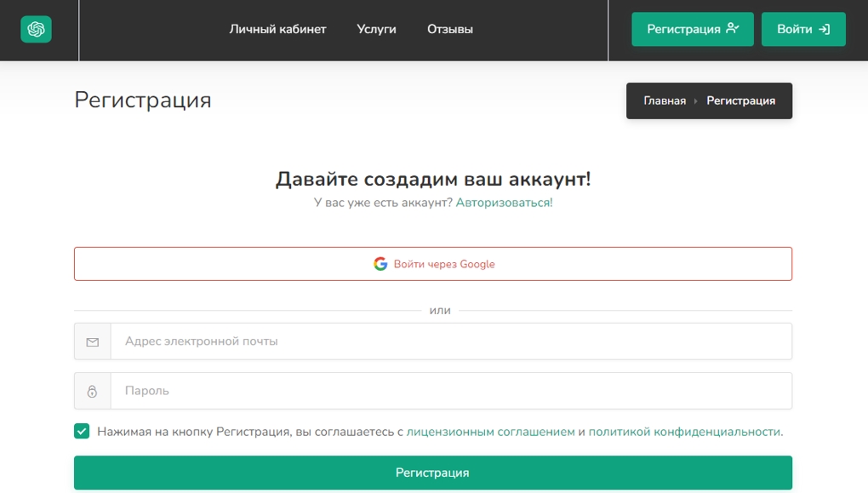
Task: Open политикой конфиденциальности link
Action: [x=685, y=432]
